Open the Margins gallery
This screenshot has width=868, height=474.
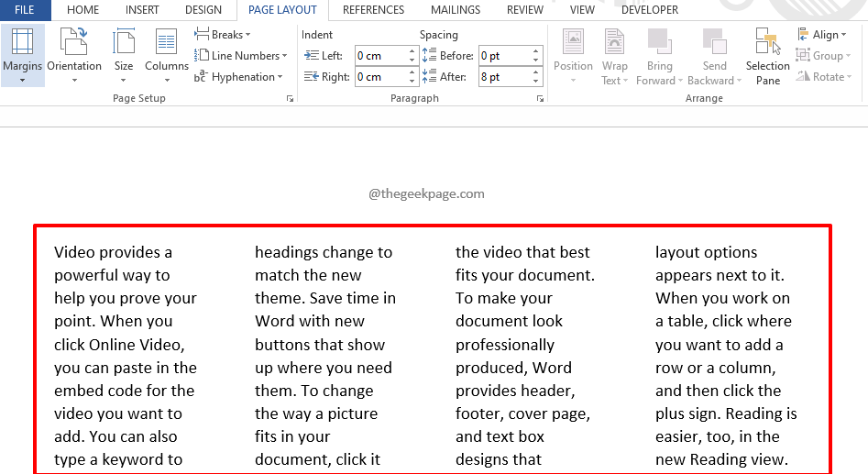coord(23,55)
